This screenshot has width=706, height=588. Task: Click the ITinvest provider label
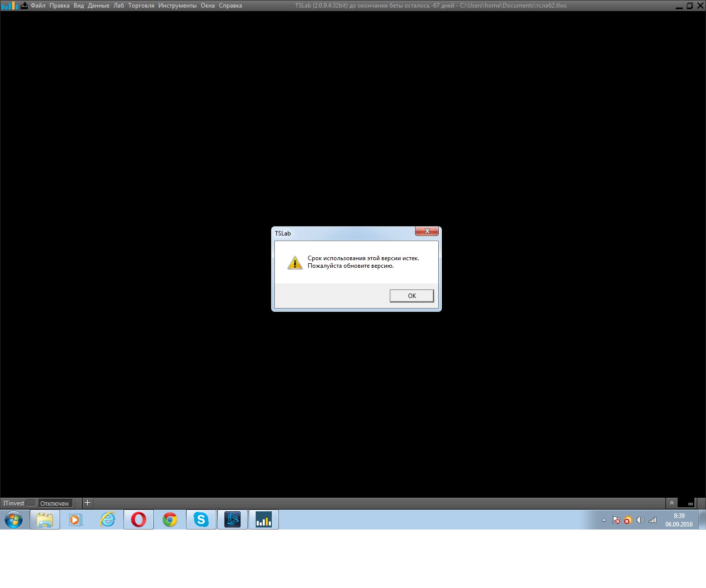click(x=14, y=503)
